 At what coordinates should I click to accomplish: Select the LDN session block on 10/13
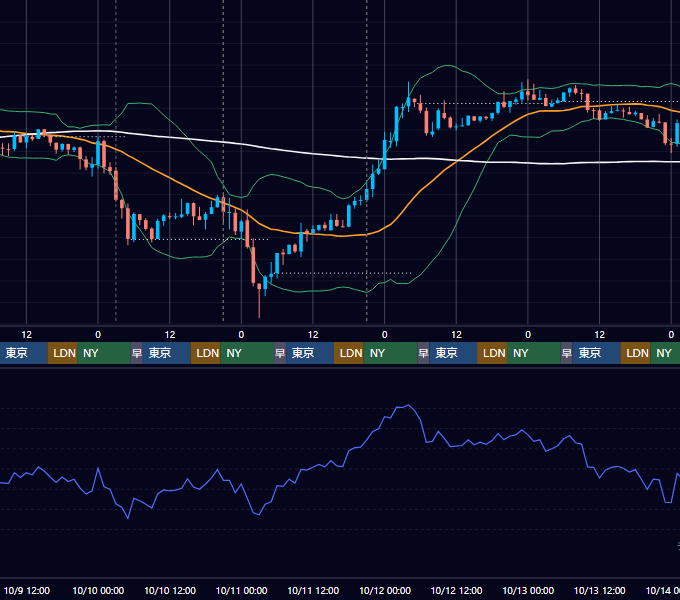click(x=635, y=353)
